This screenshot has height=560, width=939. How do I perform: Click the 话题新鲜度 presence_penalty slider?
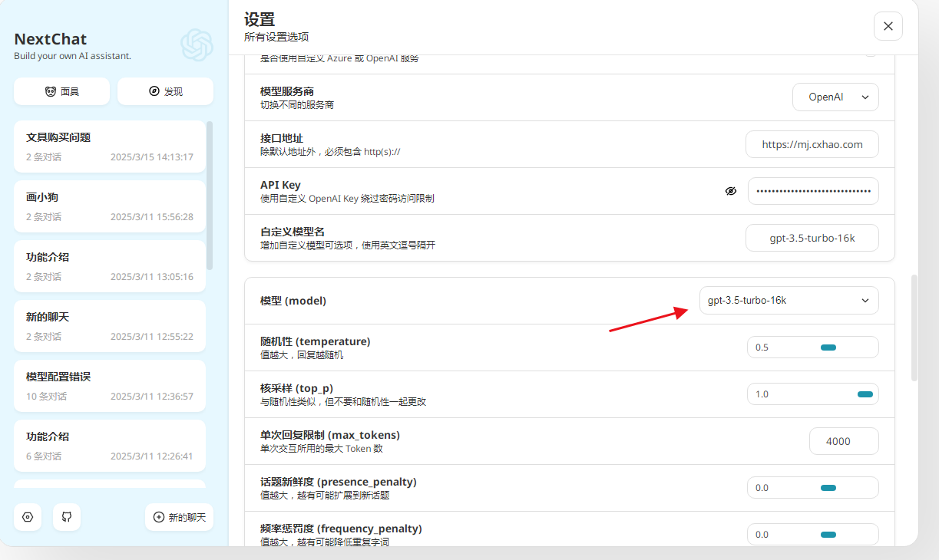point(828,488)
